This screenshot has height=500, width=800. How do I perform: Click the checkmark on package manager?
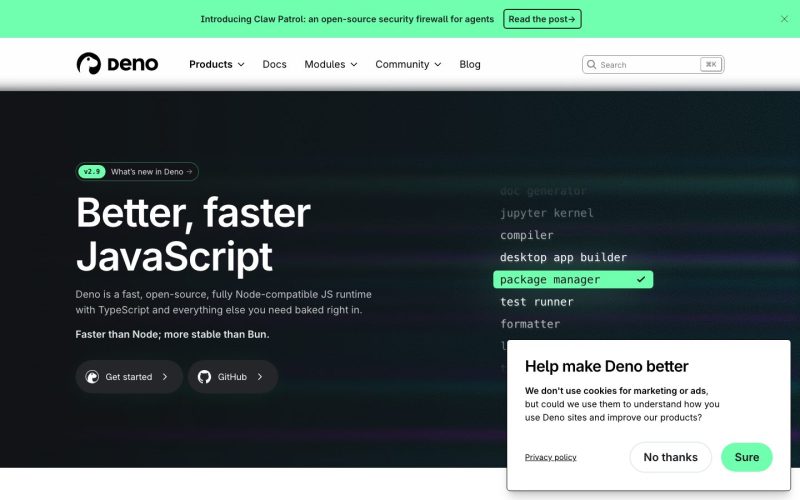641,279
